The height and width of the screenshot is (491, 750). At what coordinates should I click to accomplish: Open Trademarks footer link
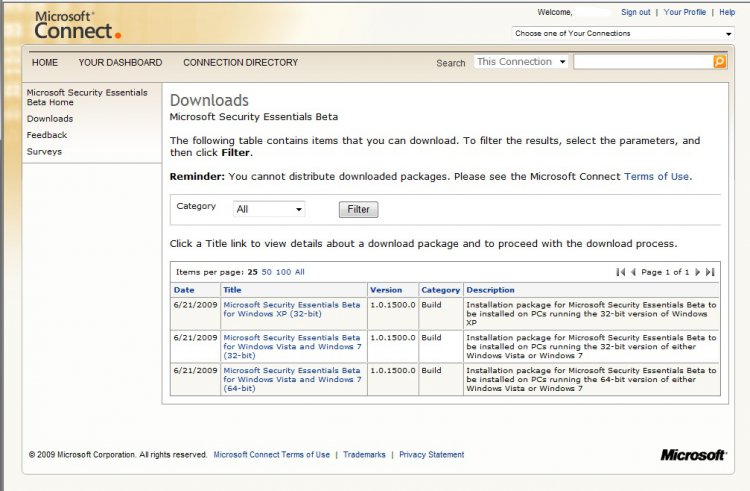[364, 455]
